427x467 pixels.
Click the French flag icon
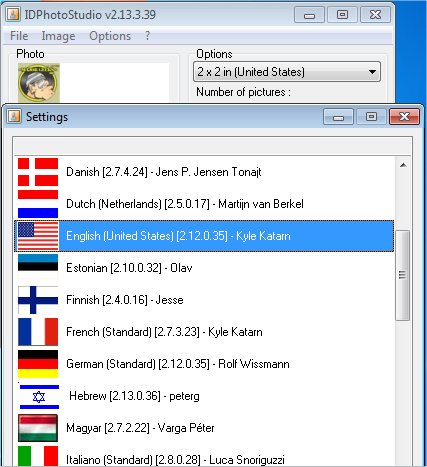point(38,332)
